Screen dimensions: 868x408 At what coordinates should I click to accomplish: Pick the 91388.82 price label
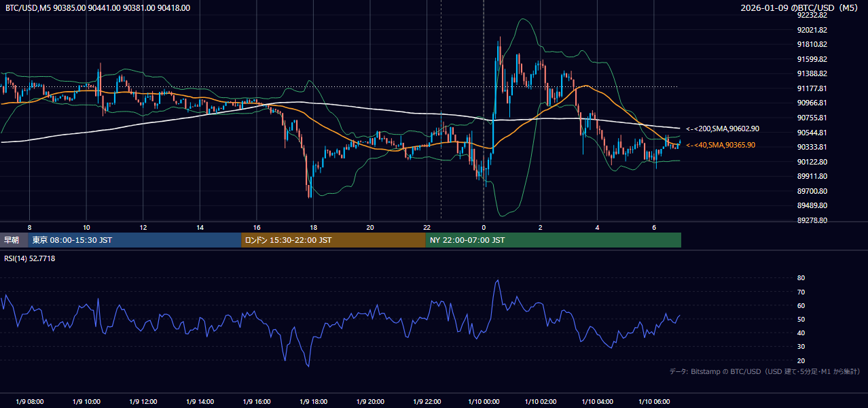pos(812,73)
